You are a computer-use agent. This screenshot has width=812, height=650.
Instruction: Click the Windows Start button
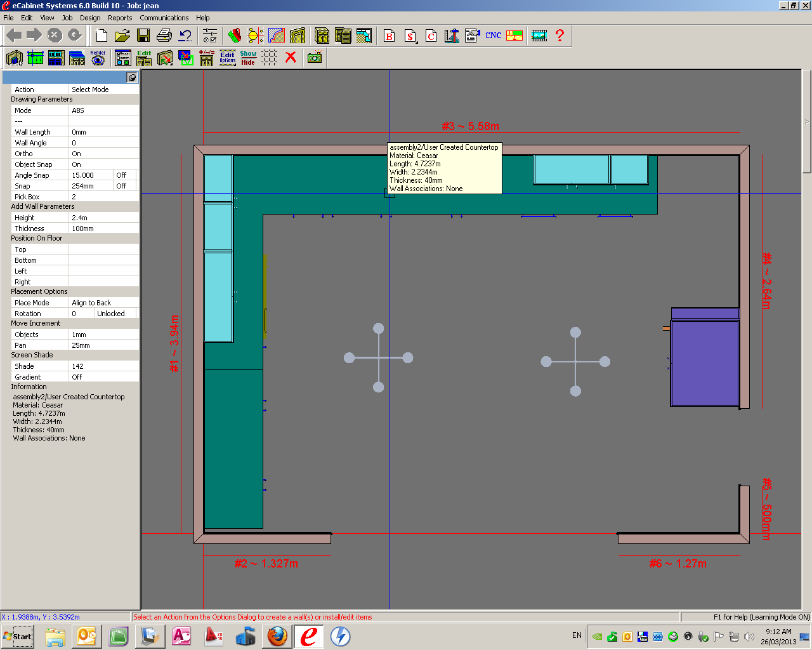[x=18, y=637]
